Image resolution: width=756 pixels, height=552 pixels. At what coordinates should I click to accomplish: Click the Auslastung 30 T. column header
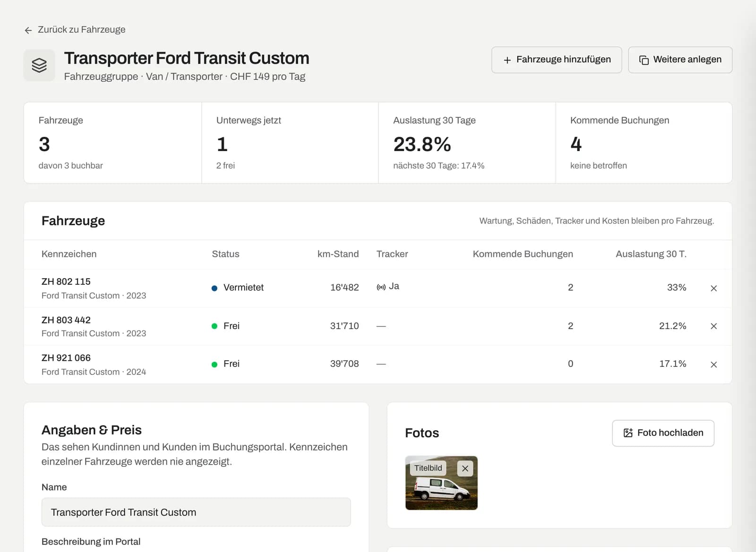pyautogui.click(x=651, y=254)
